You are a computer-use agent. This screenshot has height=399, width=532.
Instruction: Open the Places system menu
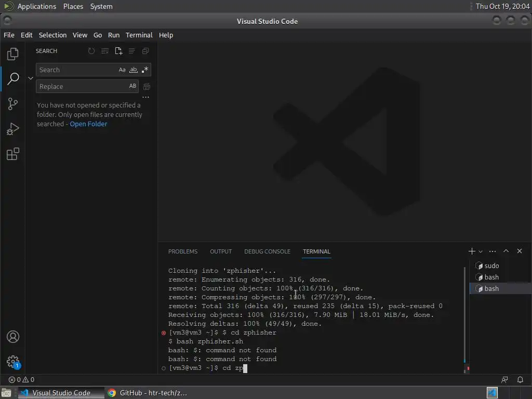pos(73,6)
